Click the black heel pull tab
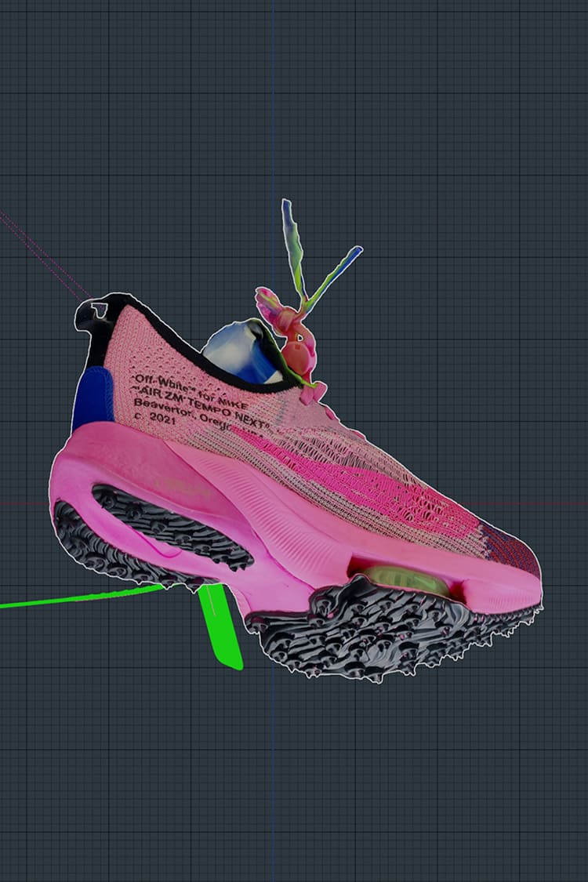Screen dimensions: 588x882 (90, 316)
